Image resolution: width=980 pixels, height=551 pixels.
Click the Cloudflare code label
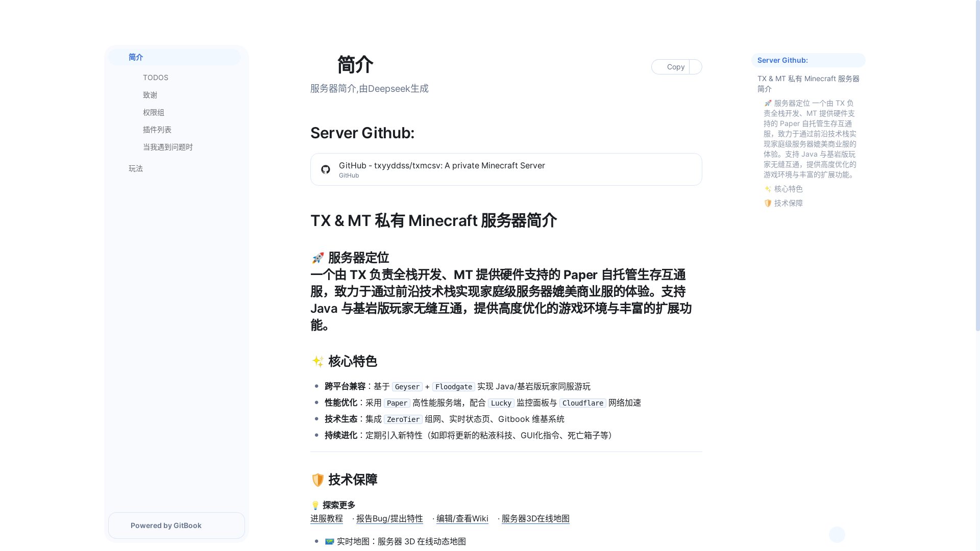(x=583, y=403)
